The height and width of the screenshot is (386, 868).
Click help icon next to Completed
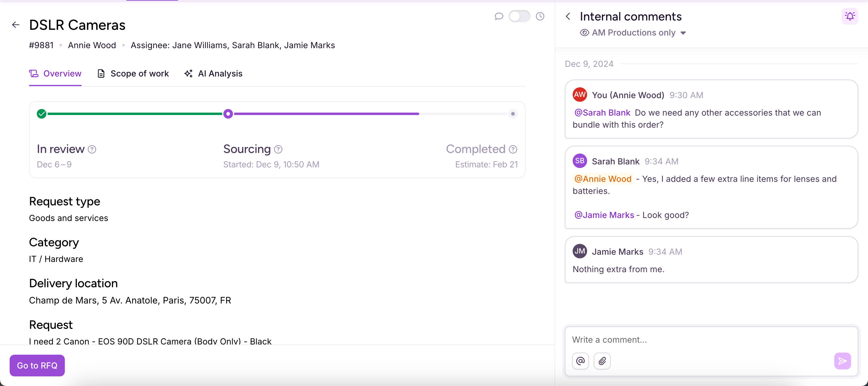click(x=513, y=149)
